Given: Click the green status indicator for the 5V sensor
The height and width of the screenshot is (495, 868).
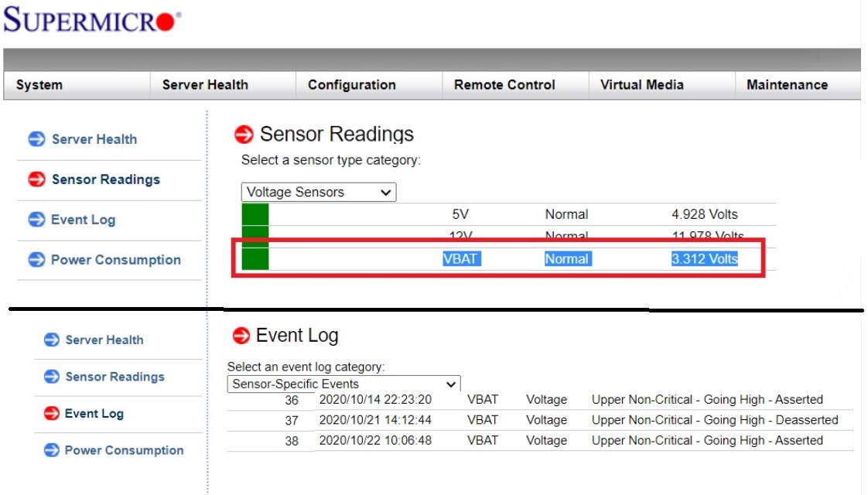Looking at the screenshot, I should point(255,214).
